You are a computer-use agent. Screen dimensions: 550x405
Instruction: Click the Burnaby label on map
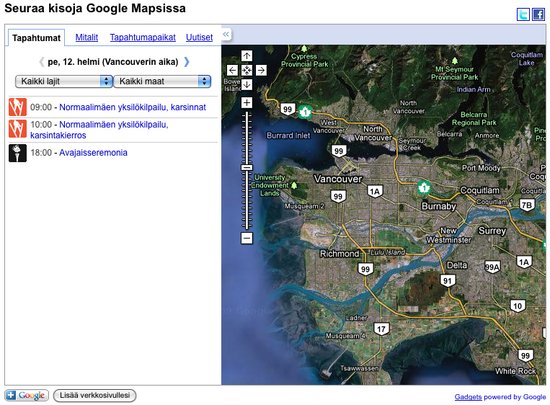438,206
